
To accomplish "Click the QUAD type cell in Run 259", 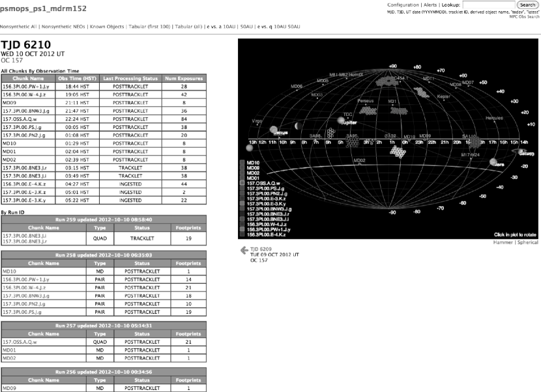I will 100,238.
